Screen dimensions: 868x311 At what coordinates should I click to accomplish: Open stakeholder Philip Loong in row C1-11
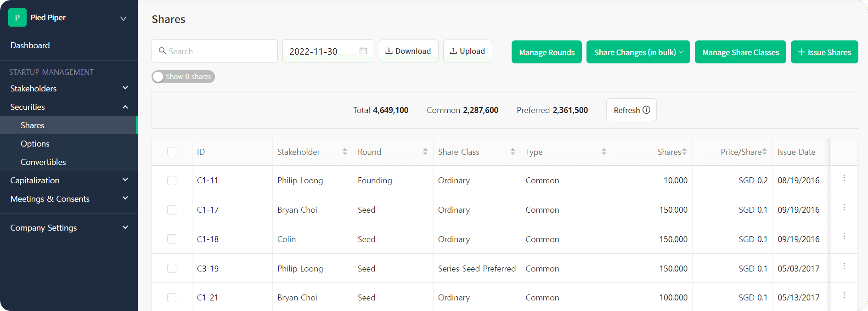coord(300,181)
